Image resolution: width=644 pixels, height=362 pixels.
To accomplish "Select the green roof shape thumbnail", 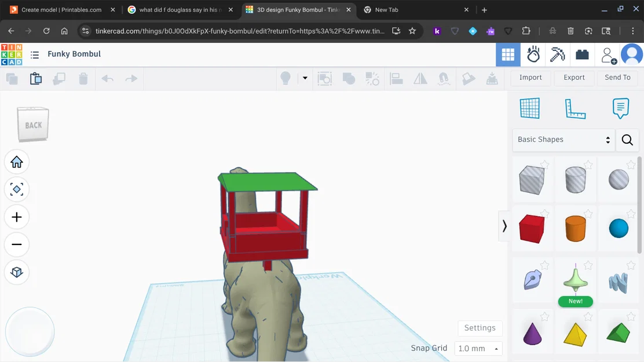I will click(x=619, y=334).
